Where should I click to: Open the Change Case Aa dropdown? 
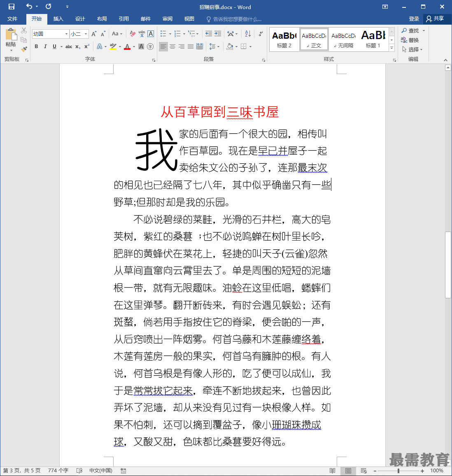pos(117,34)
